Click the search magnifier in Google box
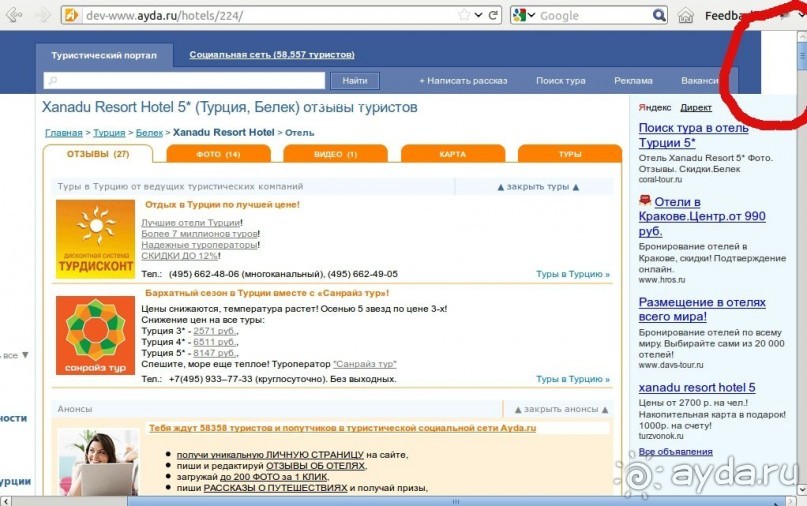The height and width of the screenshot is (506, 807). tap(659, 16)
